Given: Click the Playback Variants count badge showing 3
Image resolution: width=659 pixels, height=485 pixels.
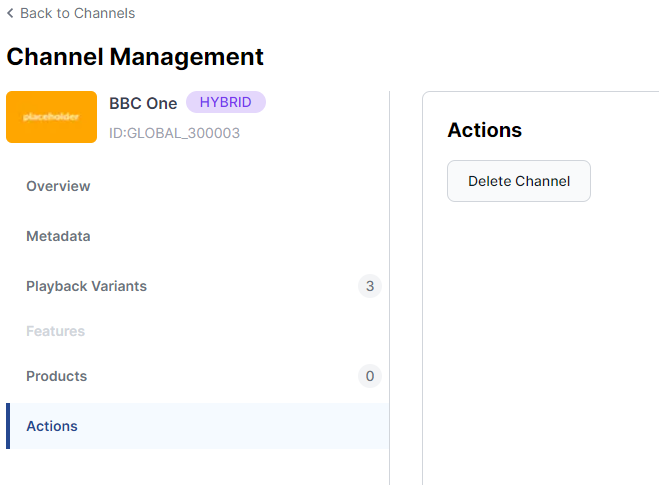Looking at the screenshot, I should coord(369,287).
